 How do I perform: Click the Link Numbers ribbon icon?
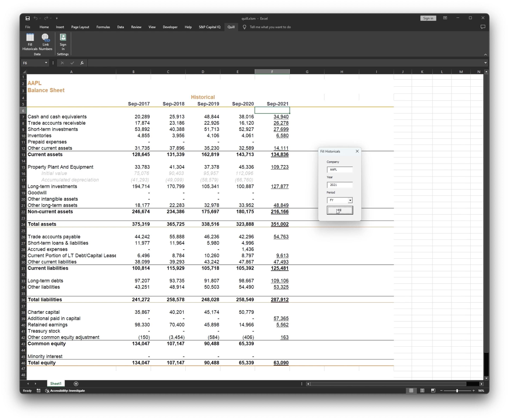[45, 42]
